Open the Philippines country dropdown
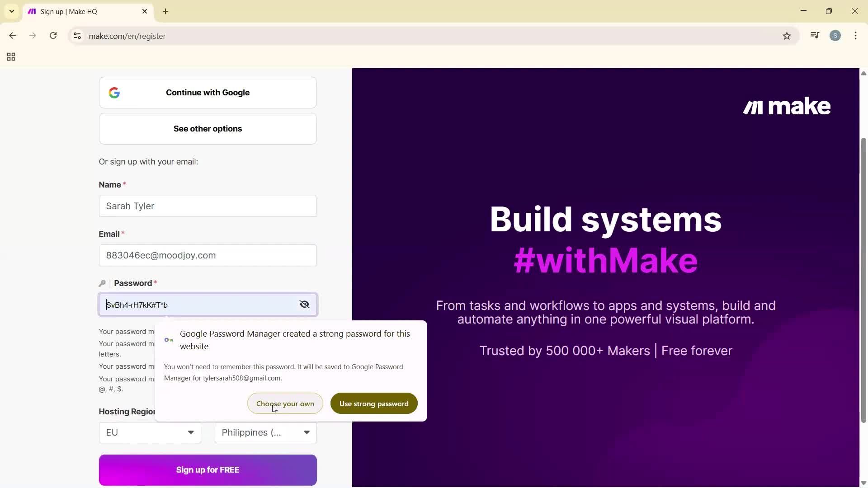868x488 pixels. [265, 432]
